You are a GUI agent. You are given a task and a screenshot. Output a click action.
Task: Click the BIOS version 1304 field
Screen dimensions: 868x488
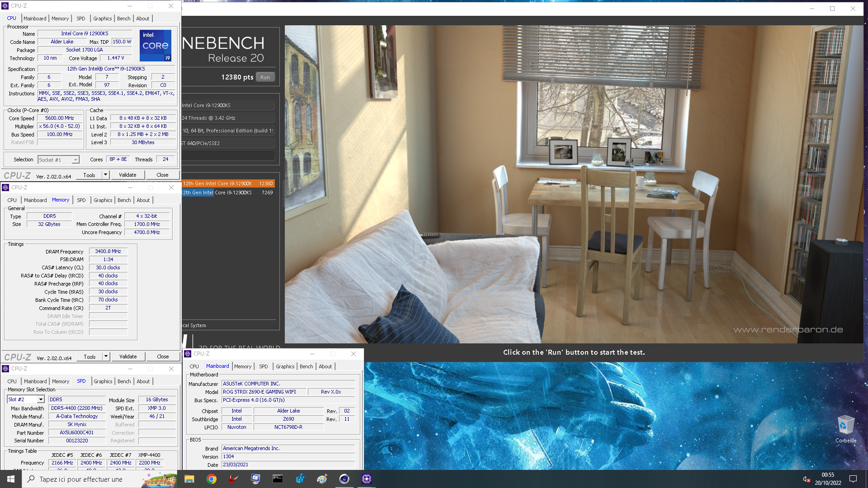tap(288, 457)
